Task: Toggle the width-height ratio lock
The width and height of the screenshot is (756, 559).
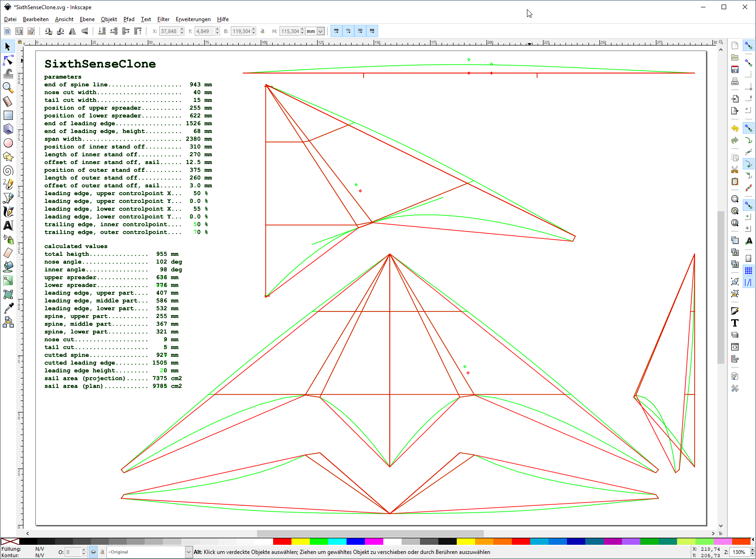Action: click(x=263, y=31)
